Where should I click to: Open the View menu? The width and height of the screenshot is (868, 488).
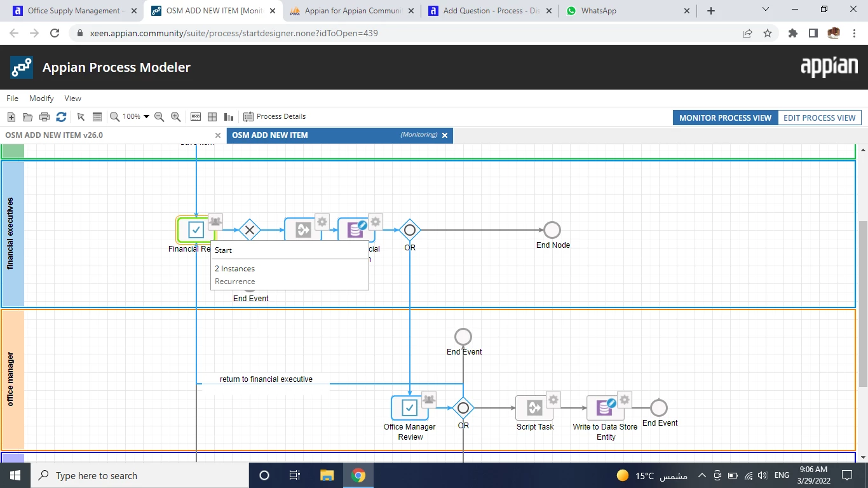click(73, 98)
